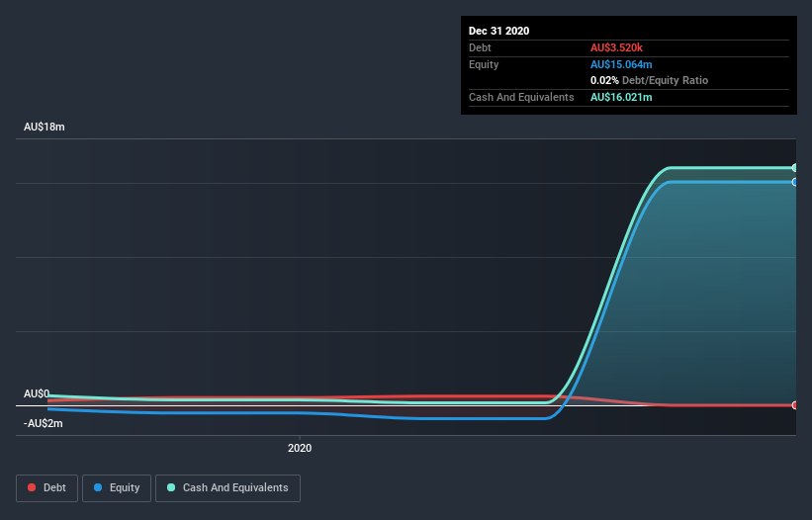Click the Dec 31 2020 tooltip date
This screenshot has height=520, width=812.
[498, 31]
